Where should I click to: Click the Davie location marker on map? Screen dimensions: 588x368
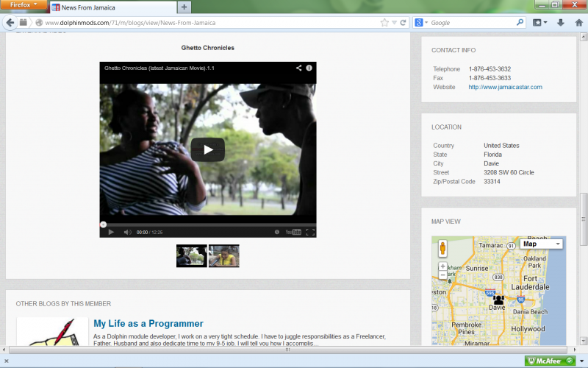click(499, 300)
